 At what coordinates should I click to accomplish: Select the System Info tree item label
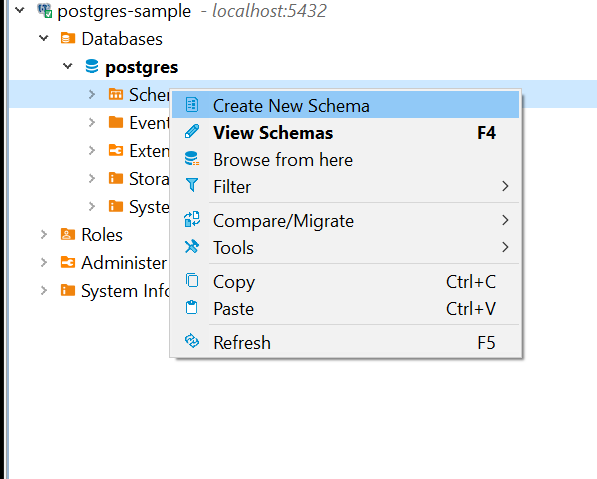click(125, 291)
